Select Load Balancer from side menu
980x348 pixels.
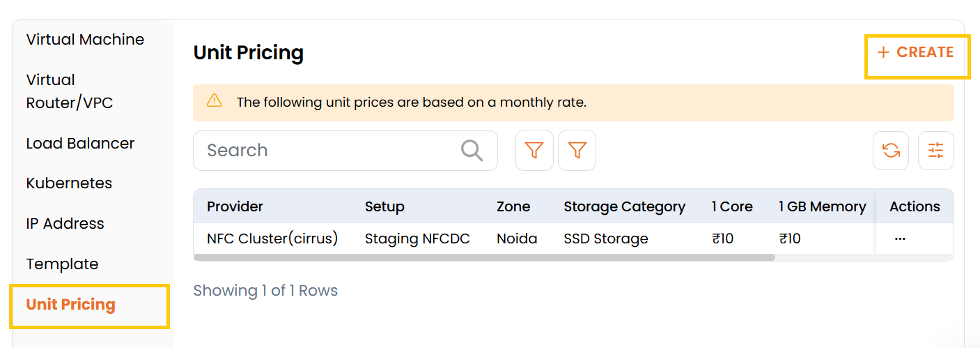(80, 144)
